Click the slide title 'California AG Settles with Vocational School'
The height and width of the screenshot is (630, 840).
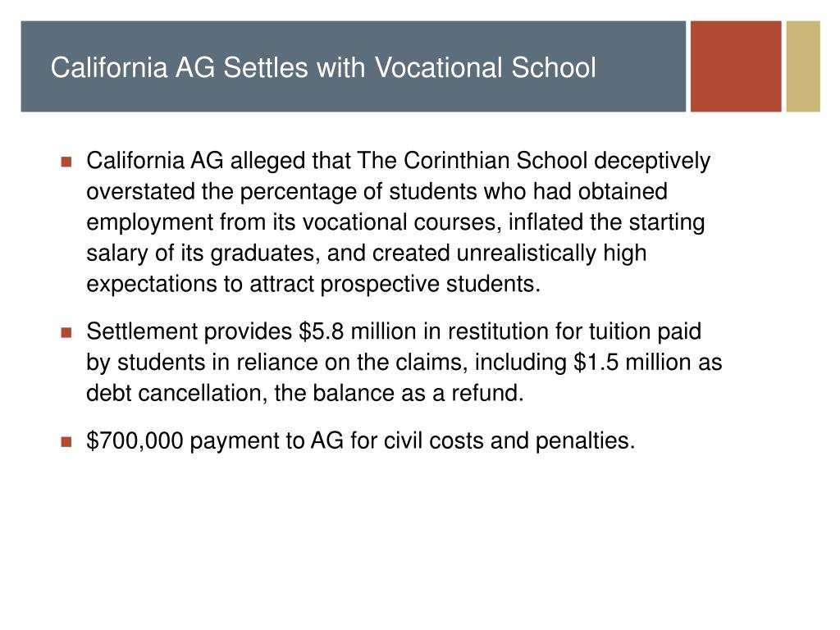point(323,68)
